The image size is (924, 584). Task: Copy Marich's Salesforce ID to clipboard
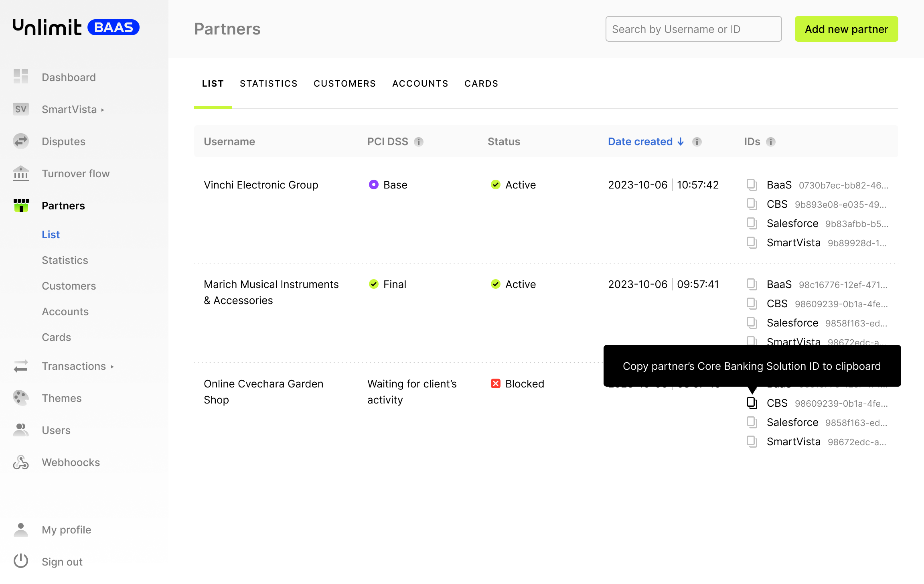coord(752,323)
